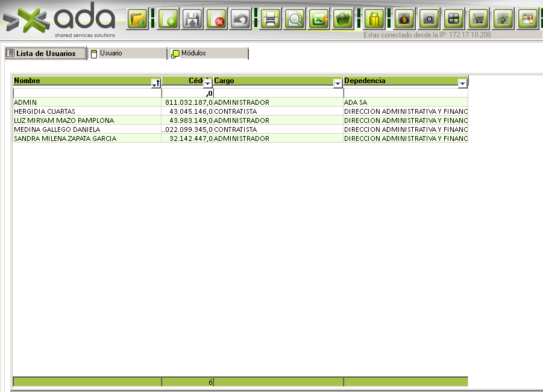Click the Nombre column header
Screen dimensions: 543x392
pos(87,81)
